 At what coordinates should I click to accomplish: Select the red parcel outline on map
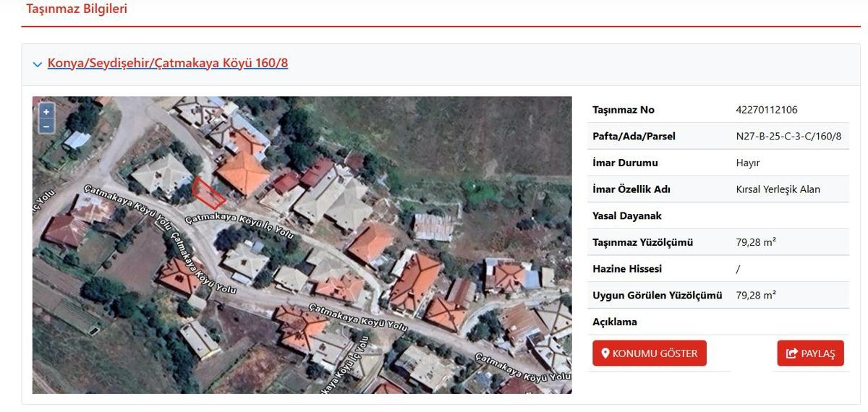[208, 192]
